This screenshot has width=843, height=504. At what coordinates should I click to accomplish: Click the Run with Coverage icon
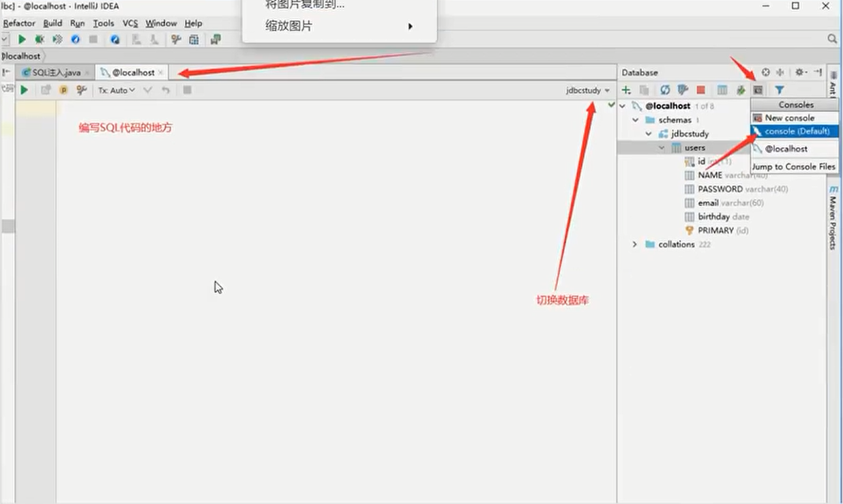point(57,40)
